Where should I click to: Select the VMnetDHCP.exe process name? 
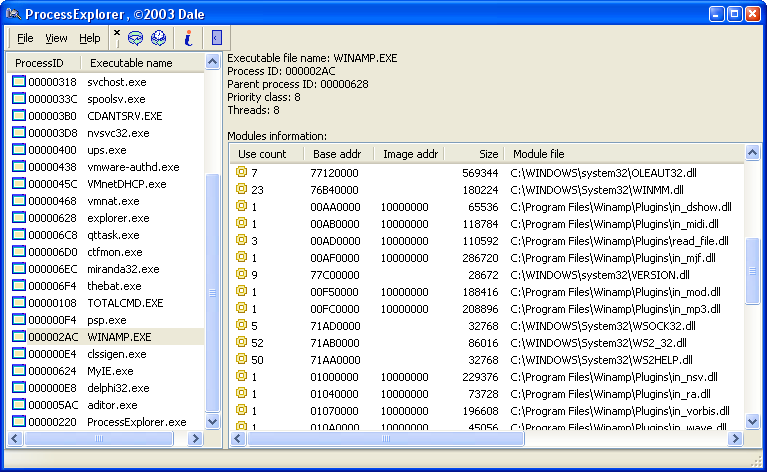[x=127, y=184]
